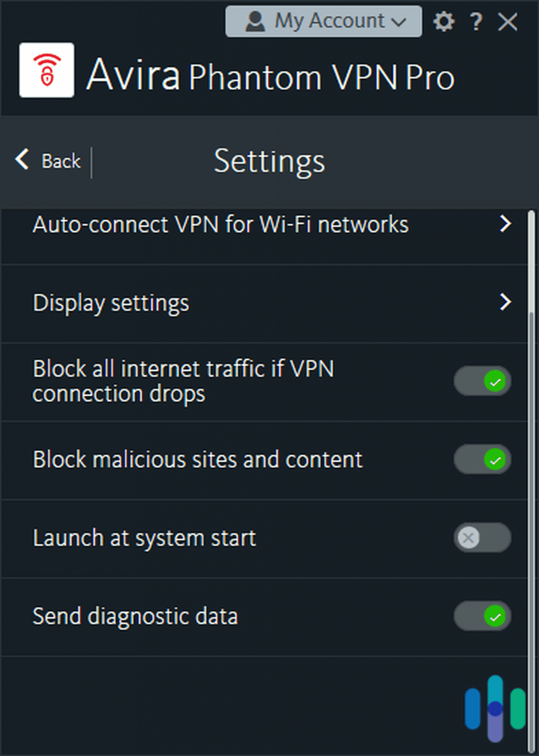This screenshot has width=539, height=756.
Task: Click the X icon inside Launch at system start toggle
Action: coord(468,538)
